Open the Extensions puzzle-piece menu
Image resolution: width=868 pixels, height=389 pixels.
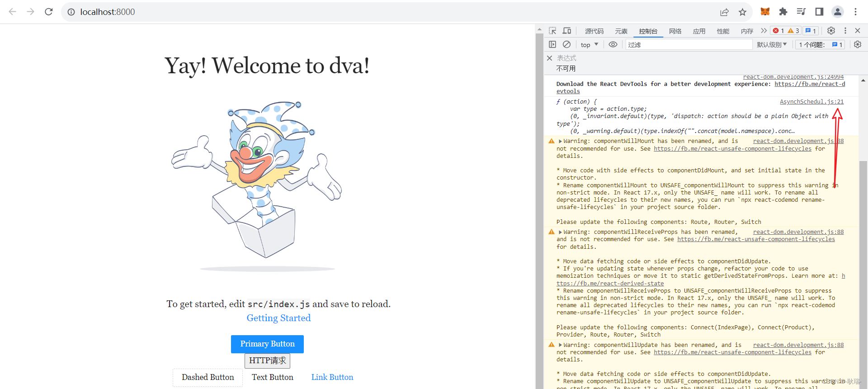click(x=783, y=12)
